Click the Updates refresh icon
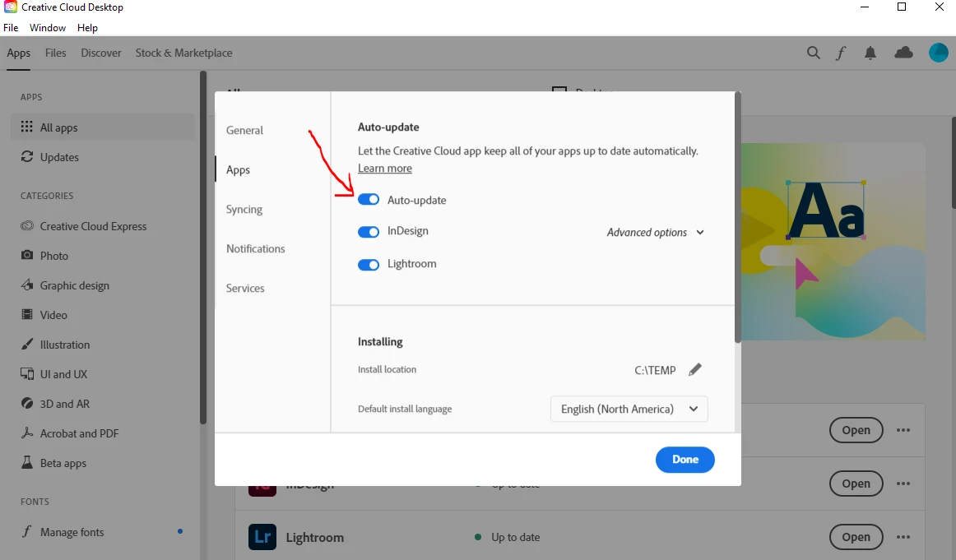956x560 pixels. coord(27,156)
